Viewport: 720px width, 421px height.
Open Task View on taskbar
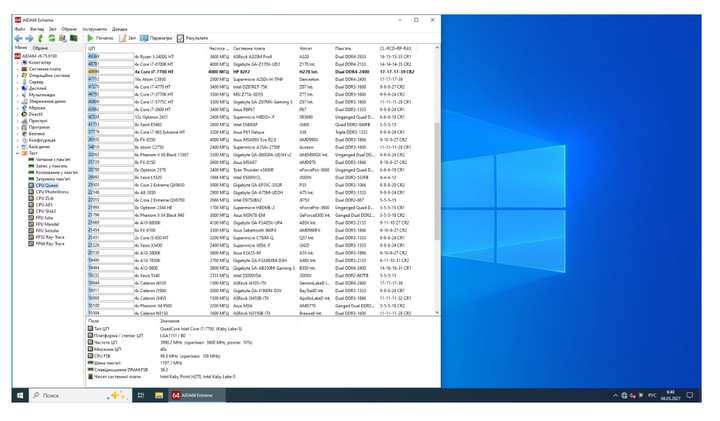pyautogui.click(x=141, y=395)
